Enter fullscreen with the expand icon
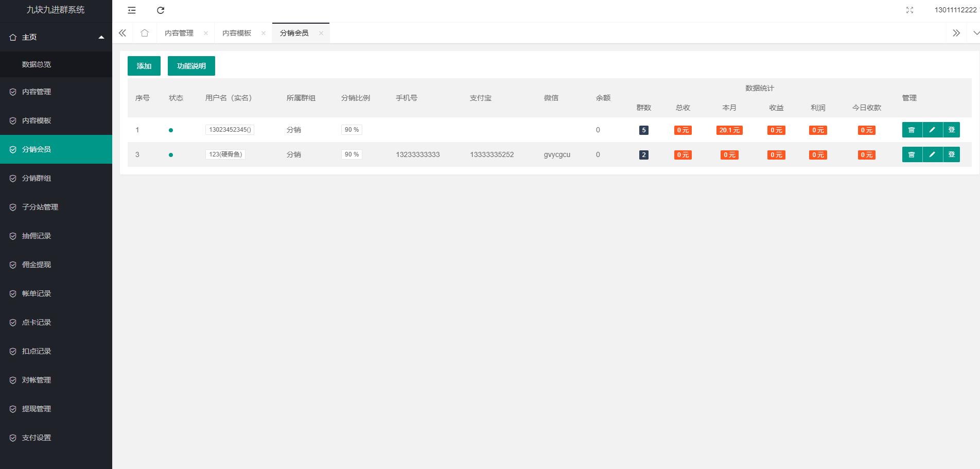980x469 pixels. pyautogui.click(x=909, y=10)
